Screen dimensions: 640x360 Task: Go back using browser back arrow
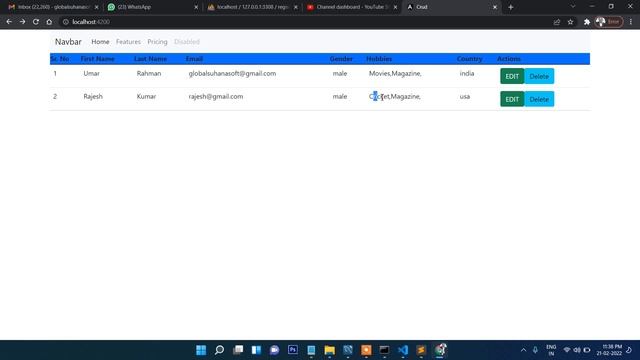pos(9,22)
